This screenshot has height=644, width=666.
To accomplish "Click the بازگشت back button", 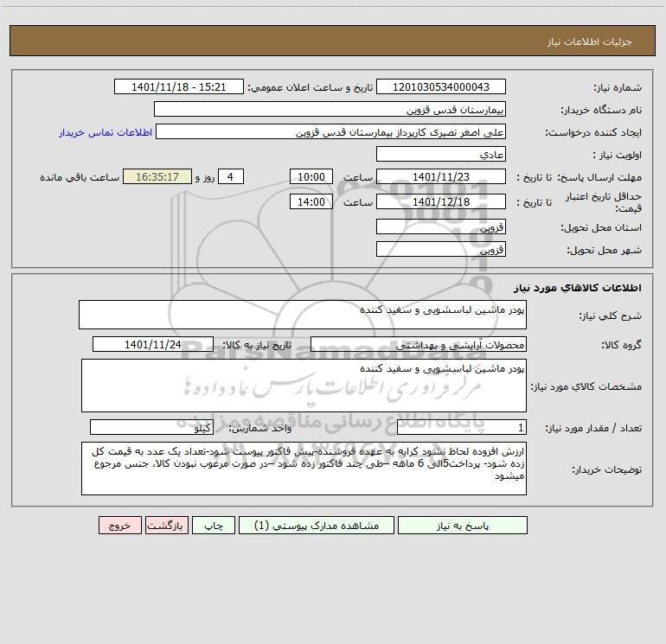I will [x=166, y=525].
